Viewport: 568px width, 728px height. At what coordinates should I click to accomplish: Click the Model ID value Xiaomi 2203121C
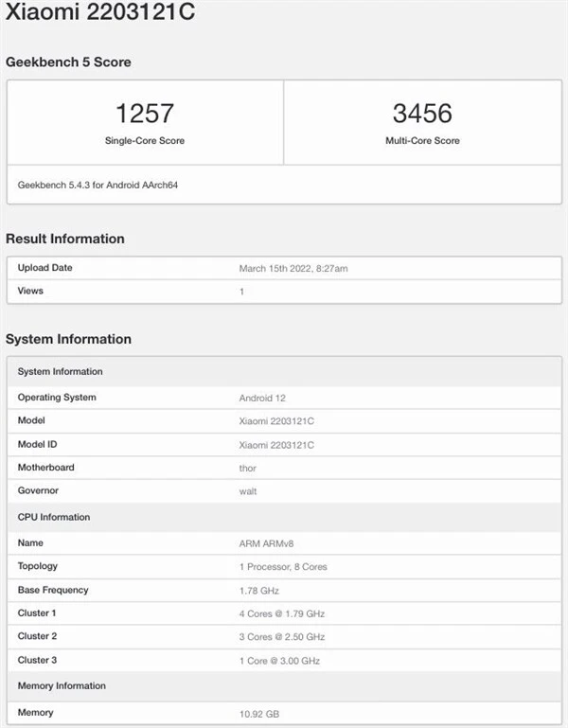click(276, 445)
